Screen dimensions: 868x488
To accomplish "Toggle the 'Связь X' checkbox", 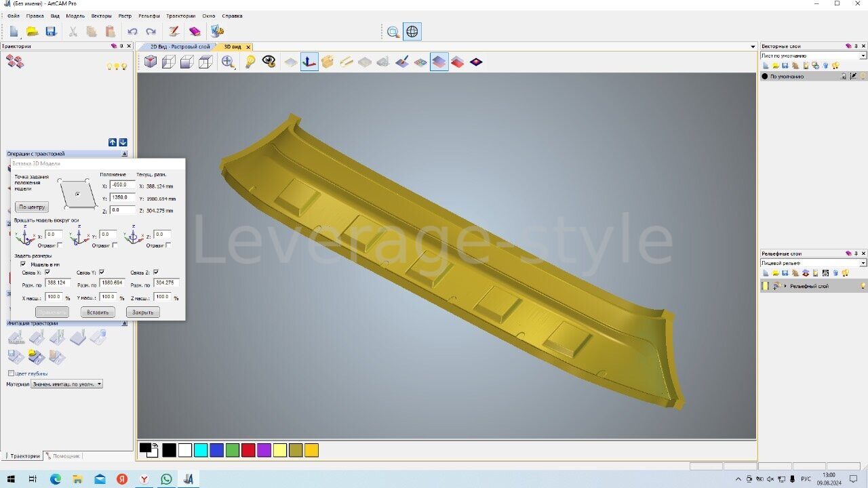I will click(x=47, y=272).
